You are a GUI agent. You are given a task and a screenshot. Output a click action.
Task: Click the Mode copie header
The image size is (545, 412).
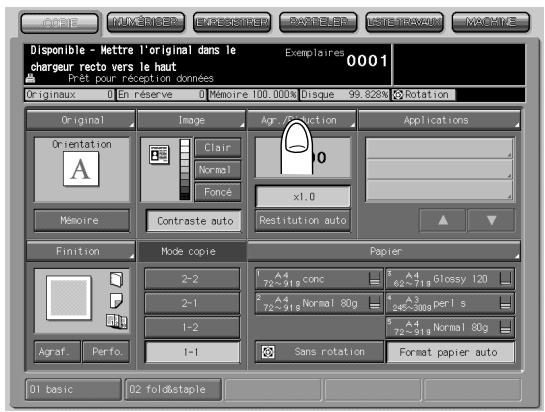click(x=192, y=251)
